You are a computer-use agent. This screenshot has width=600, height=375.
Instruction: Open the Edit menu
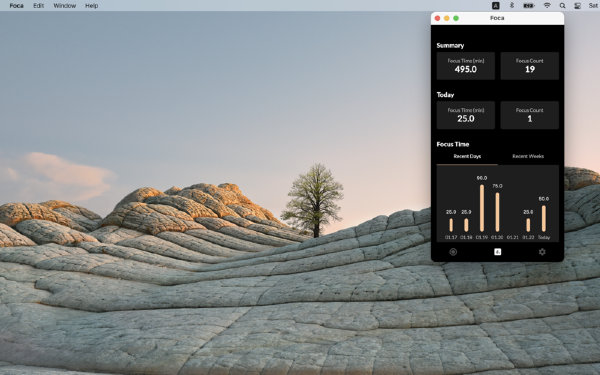[38, 5]
